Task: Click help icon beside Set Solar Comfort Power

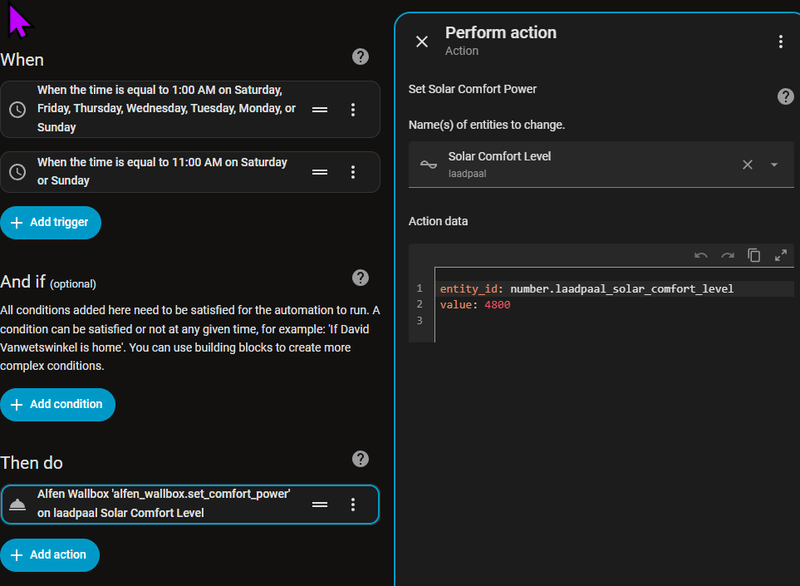Action: coord(786,97)
